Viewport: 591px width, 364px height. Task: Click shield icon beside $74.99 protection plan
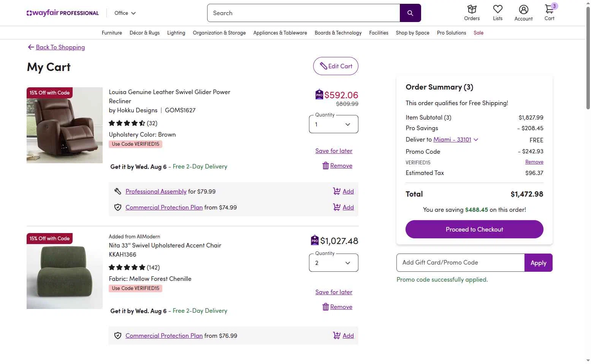point(118,207)
